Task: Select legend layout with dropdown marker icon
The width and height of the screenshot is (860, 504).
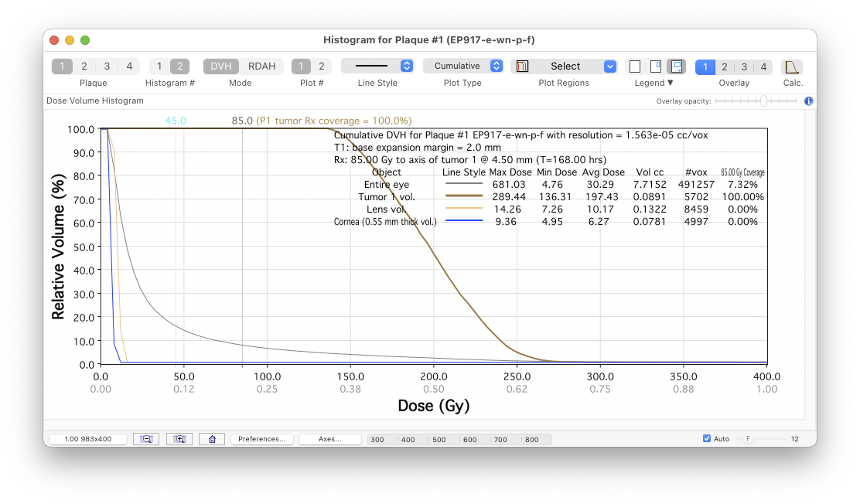Action: [x=677, y=66]
